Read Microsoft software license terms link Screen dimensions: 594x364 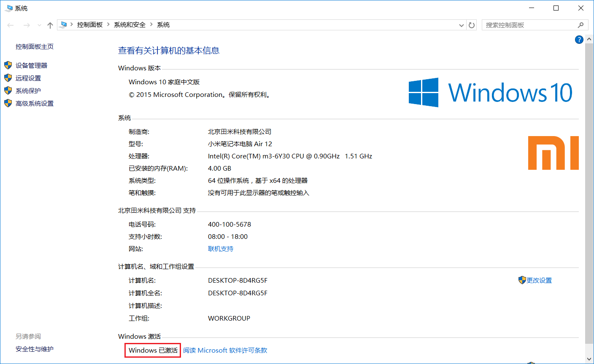pos(225,351)
